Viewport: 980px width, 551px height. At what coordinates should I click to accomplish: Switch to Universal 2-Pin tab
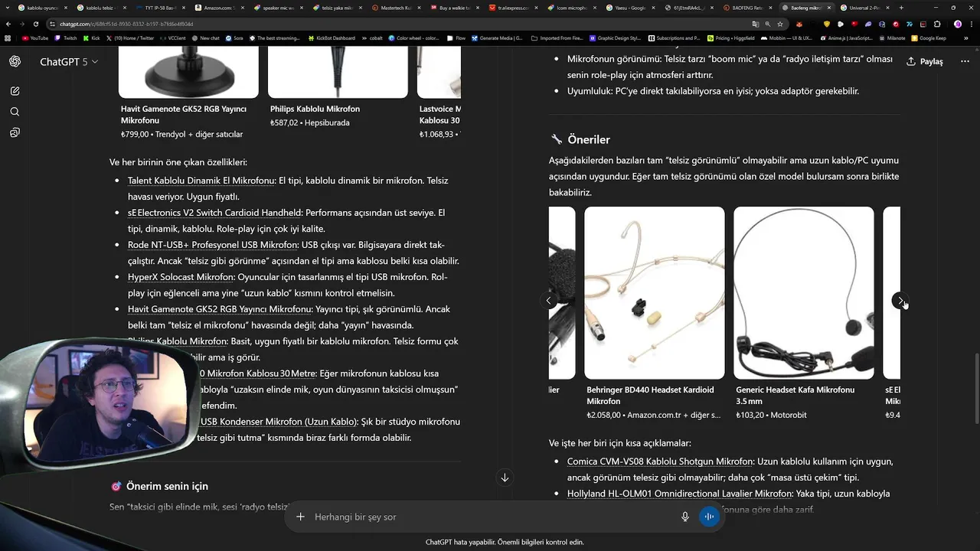click(864, 8)
